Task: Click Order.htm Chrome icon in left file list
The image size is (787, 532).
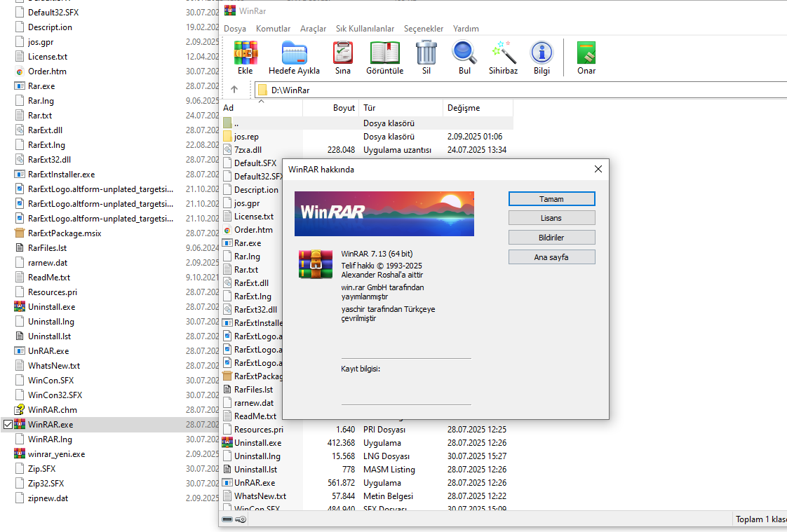Action: pyautogui.click(x=19, y=71)
